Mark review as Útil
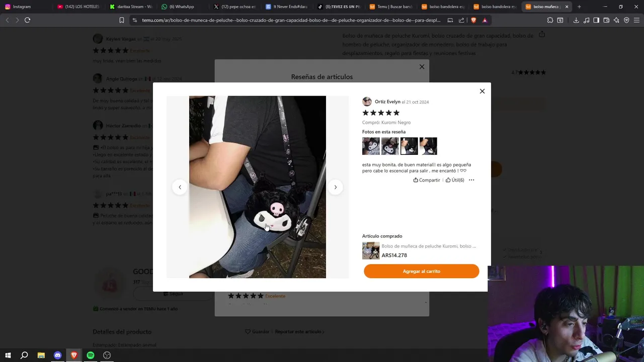 [455, 180]
